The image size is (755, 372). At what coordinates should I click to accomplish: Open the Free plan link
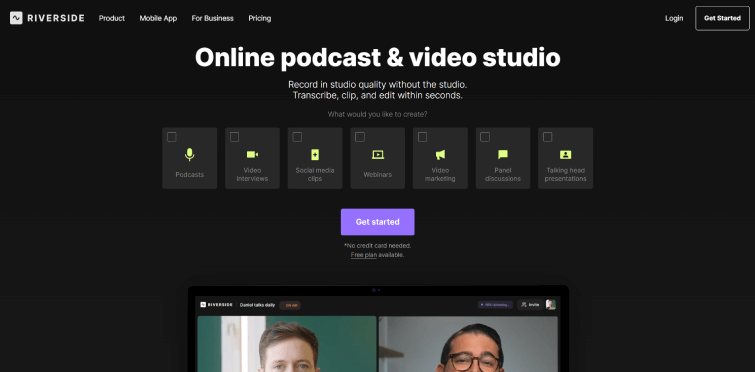pos(364,255)
